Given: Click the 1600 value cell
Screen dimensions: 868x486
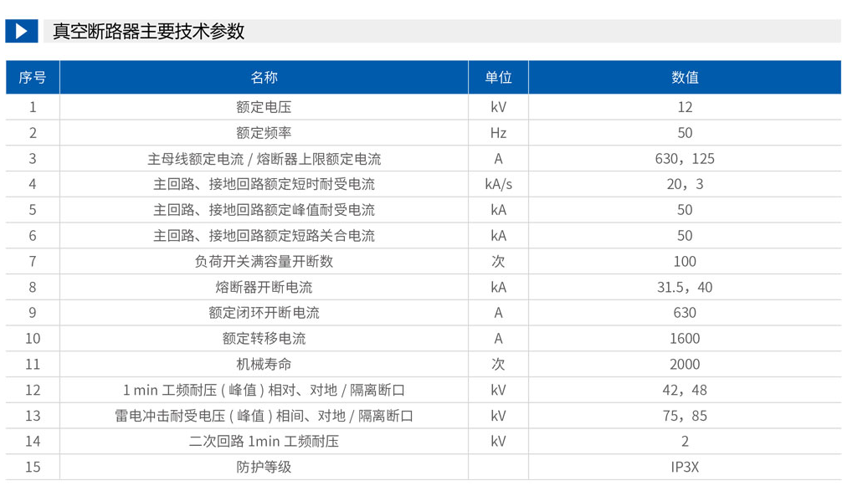Looking at the screenshot, I should click(685, 339).
